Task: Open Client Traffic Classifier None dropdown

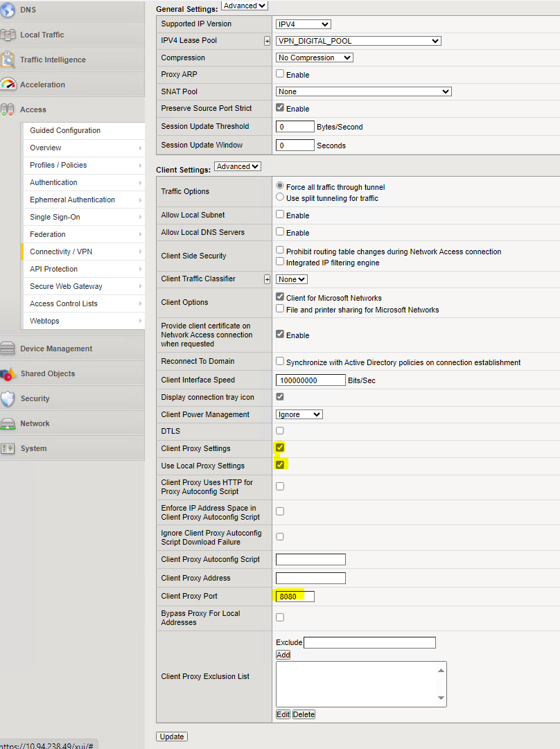Action: coord(292,279)
